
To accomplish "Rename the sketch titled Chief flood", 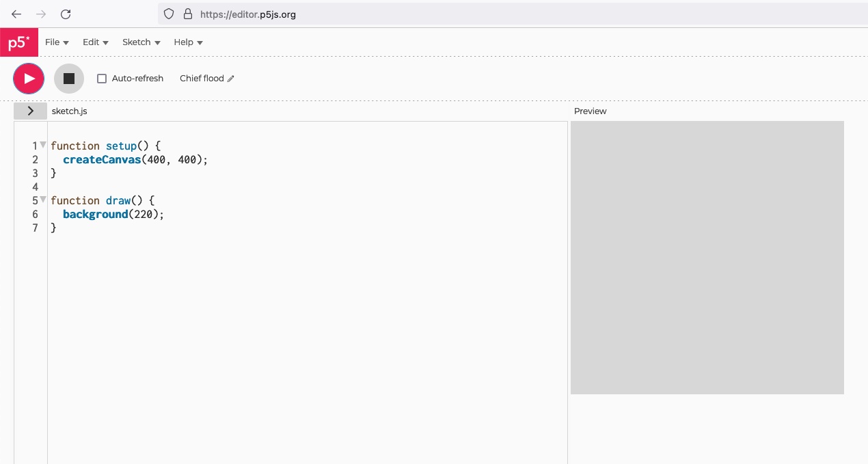I will point(202,79).
